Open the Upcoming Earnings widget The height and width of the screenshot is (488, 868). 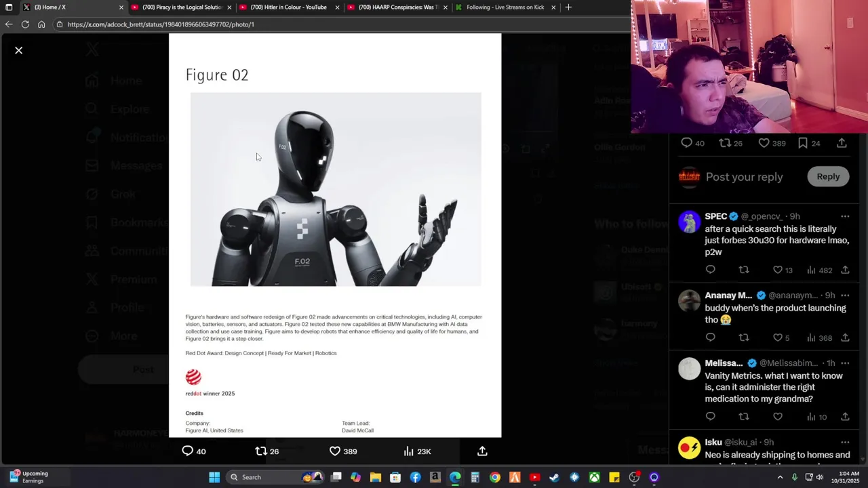tap(28, 477)
